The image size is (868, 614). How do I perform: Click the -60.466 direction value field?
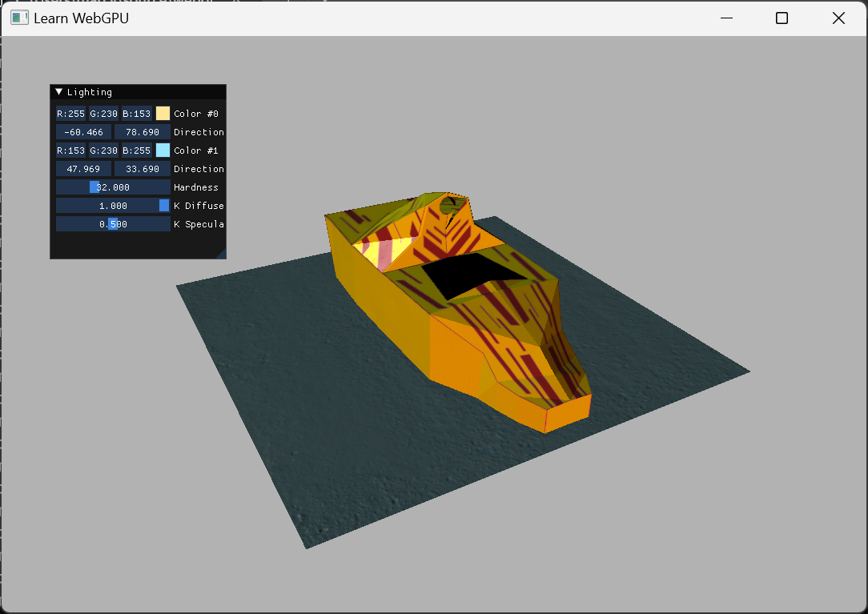click(84, 132)
